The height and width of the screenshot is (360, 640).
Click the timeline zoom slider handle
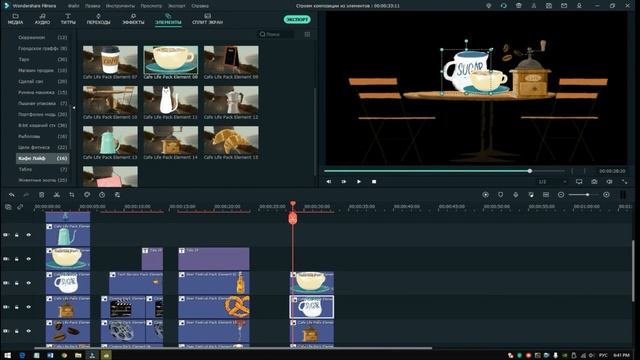pos(587,195)
